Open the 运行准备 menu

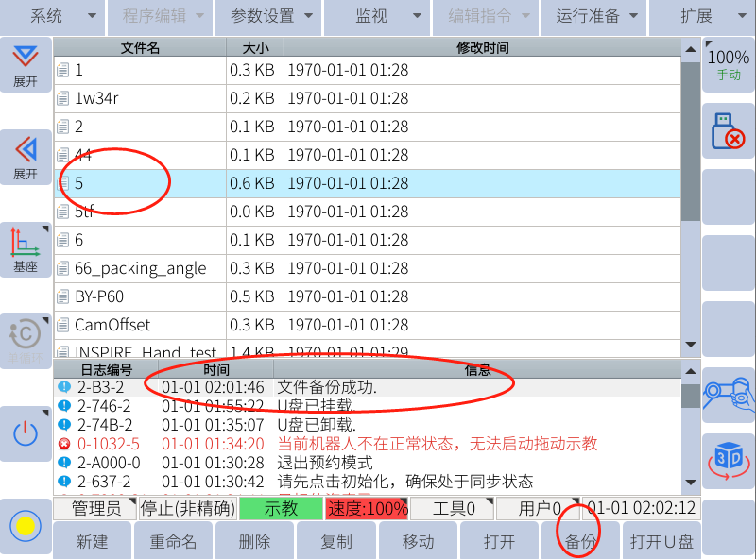(x=596, y=16)
